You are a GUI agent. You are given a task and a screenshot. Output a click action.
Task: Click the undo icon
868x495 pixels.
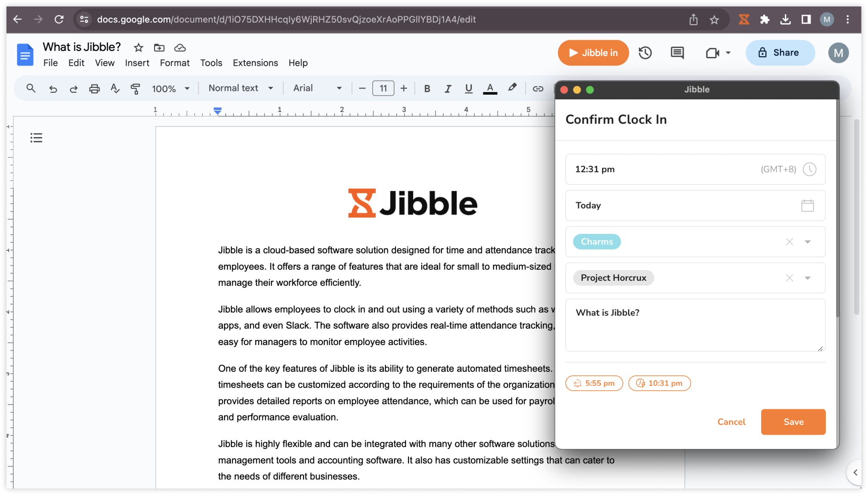click(x=53, y=89)
